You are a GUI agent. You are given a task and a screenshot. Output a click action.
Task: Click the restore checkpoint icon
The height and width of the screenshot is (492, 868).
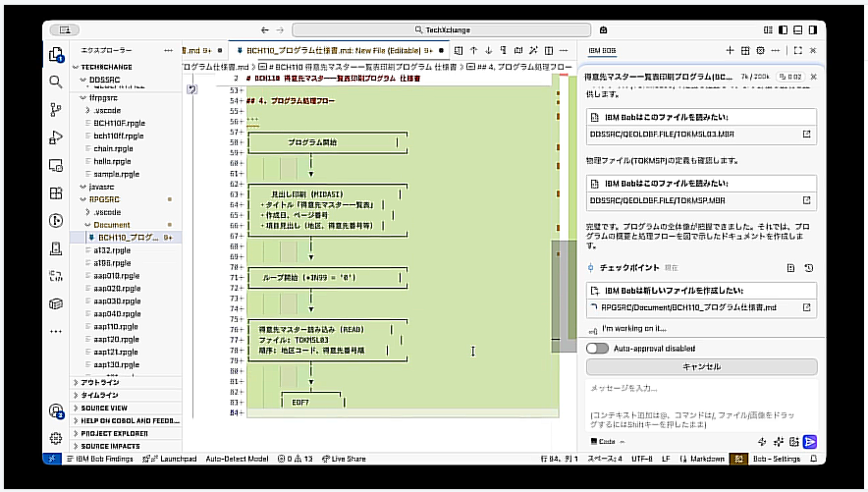[809, 268]
